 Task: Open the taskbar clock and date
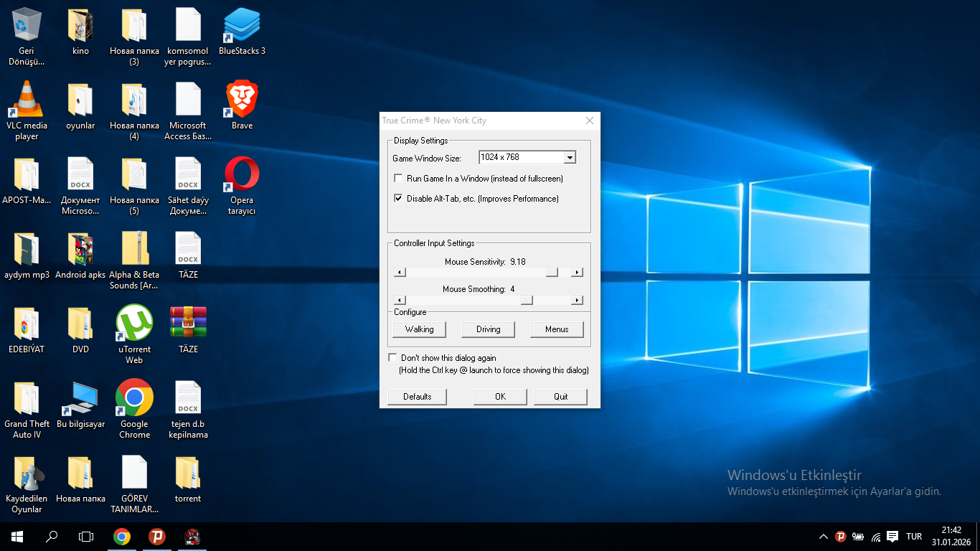(951, 536)
